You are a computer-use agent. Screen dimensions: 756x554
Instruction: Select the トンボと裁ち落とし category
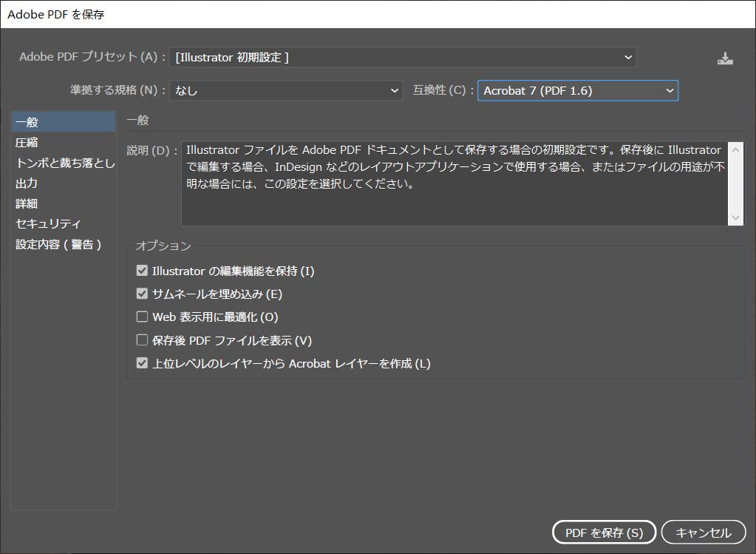pyautogui.click(x=63, y=163)
